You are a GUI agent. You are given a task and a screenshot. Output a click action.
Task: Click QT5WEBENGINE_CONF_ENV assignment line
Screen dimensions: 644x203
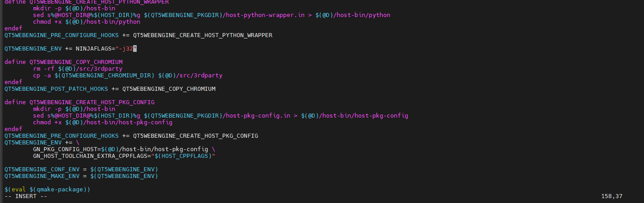point(81,169)
